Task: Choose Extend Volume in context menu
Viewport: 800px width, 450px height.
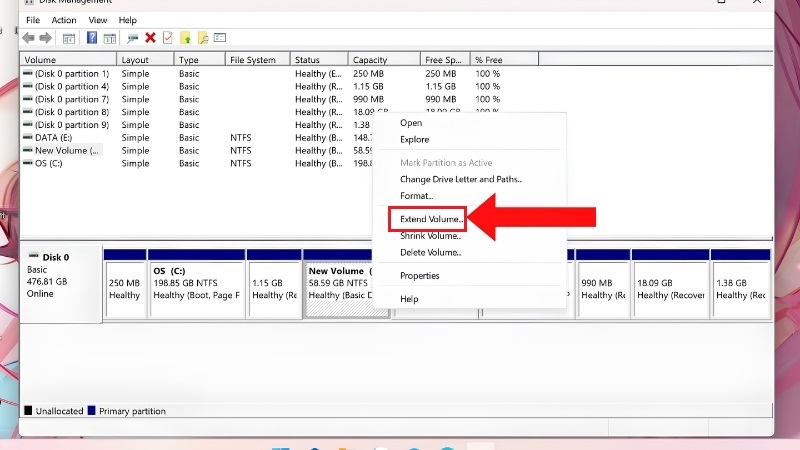Action: pyautogui.click(x=431, y=219)
